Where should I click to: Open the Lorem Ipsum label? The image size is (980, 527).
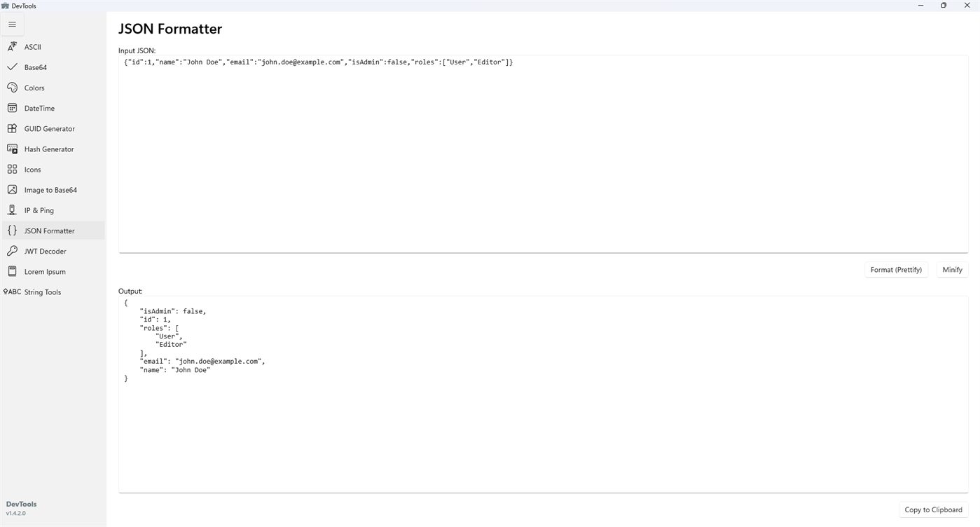[x=45, y=271]
